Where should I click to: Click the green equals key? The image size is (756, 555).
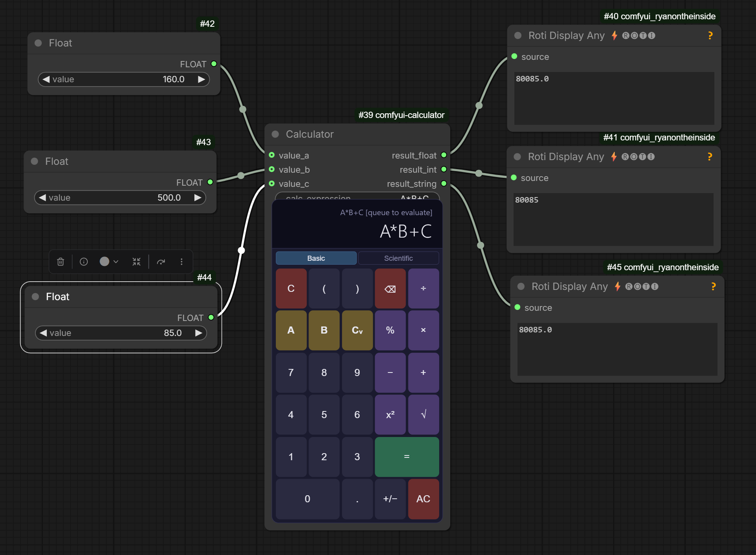(407, 457)
